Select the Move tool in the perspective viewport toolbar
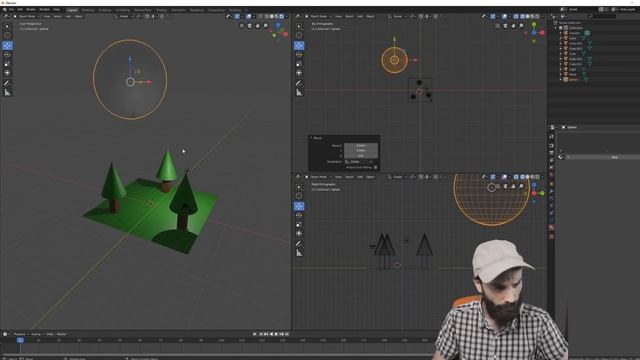The width and height of the screenshot is (640, 360). 7,45
